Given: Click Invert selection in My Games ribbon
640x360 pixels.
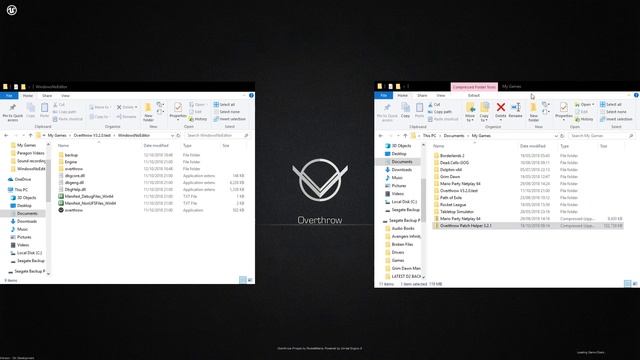Looking at the screenshot, I should tap(616, 119).
